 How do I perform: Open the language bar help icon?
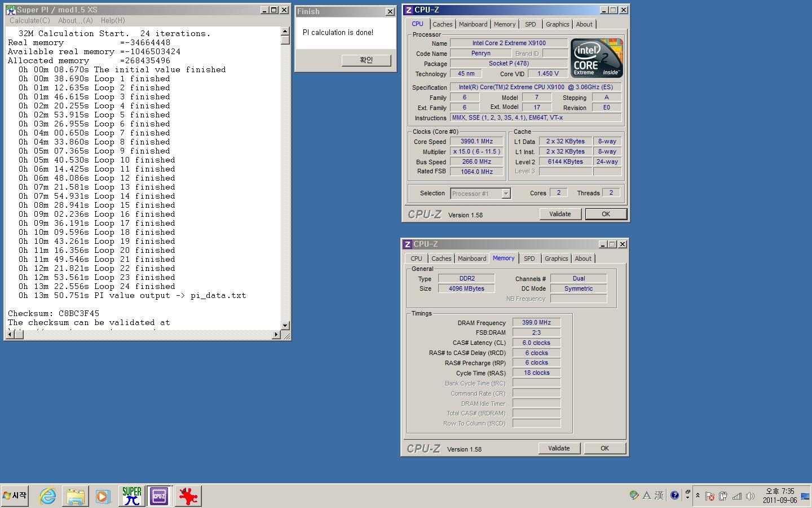[x=674, y=496]
